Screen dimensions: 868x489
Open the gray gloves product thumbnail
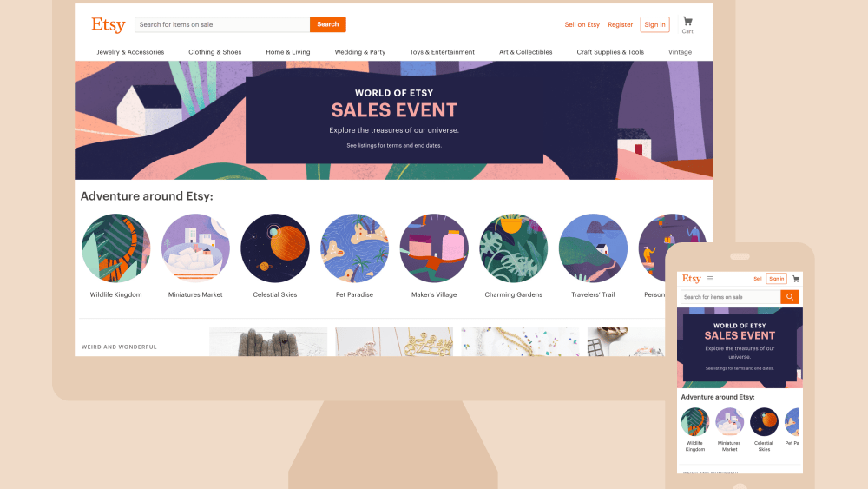[268, 341]
